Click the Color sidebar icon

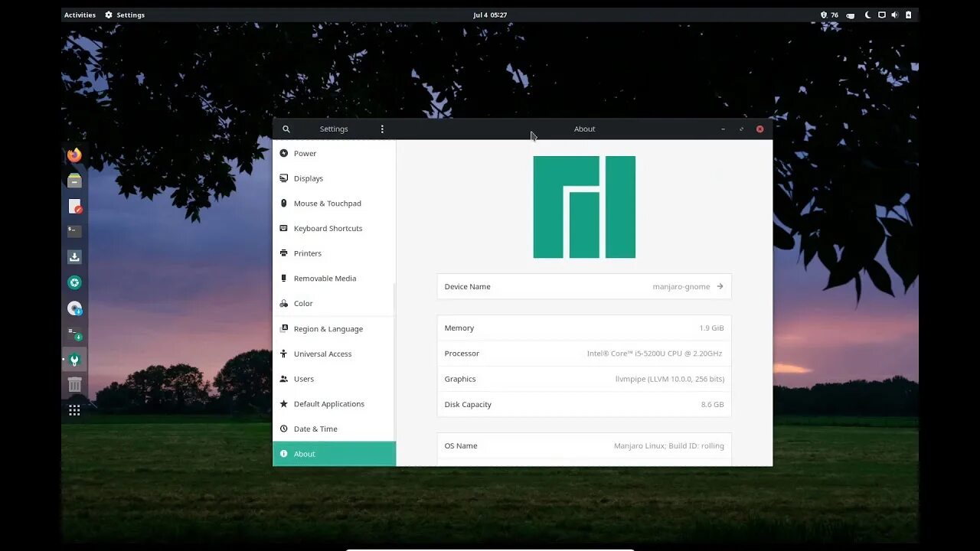tap(284, 303)
